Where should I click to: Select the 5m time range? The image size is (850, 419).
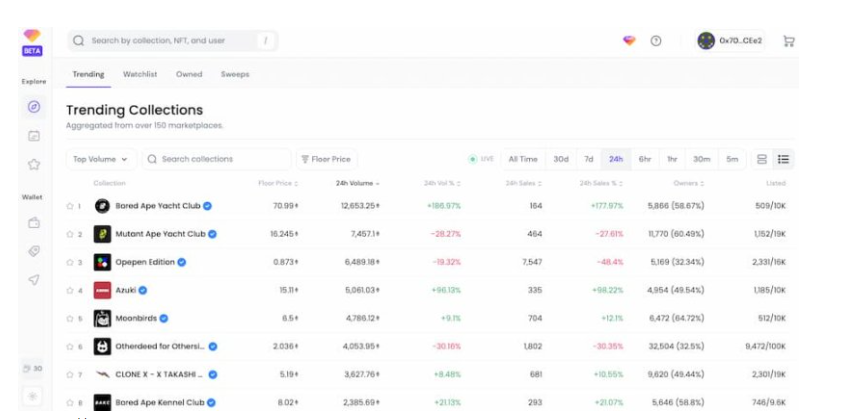(x=732, y=159)
